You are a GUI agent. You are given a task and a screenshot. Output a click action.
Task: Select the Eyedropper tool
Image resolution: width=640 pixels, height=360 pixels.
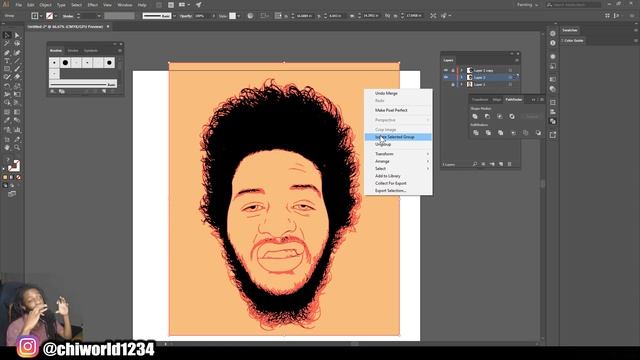click(7, 120)
